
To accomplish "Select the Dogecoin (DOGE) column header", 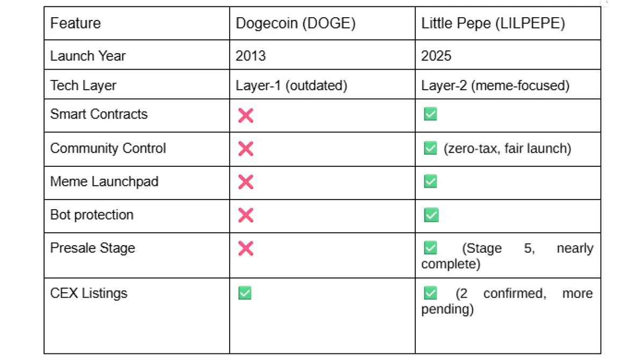I will (x=323, y=23).
